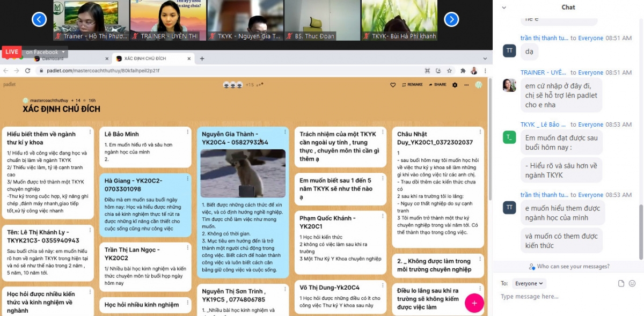This screenshot has width=644, height=316.
Task: Open browser extensions puzzle icon
Action: coord(463,71)
